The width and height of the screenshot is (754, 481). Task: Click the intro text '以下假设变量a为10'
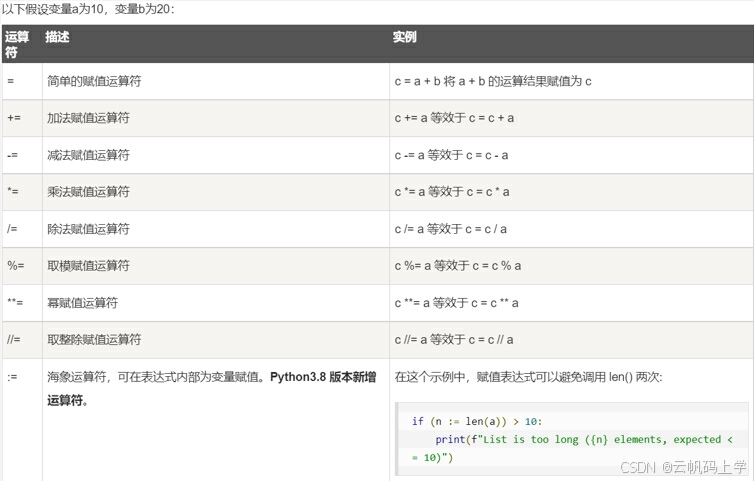click(53, 9)
